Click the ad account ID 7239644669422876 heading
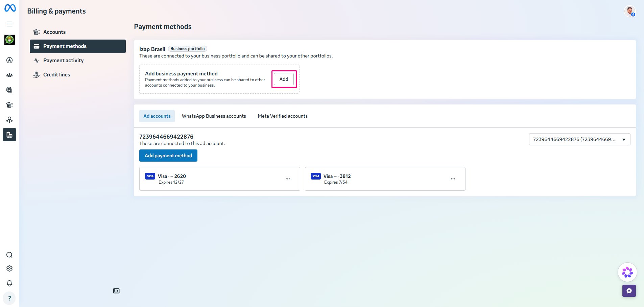 (x=166, y=137)
